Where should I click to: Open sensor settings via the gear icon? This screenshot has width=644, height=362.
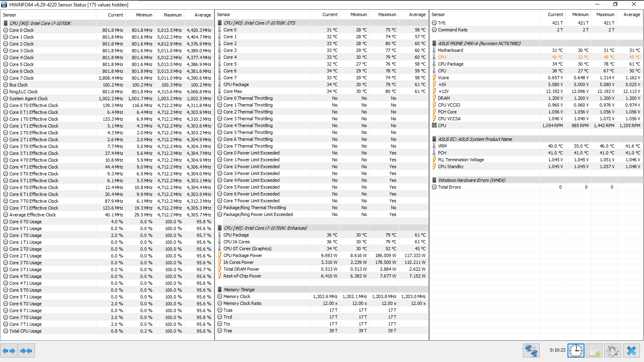pos(613,351)
